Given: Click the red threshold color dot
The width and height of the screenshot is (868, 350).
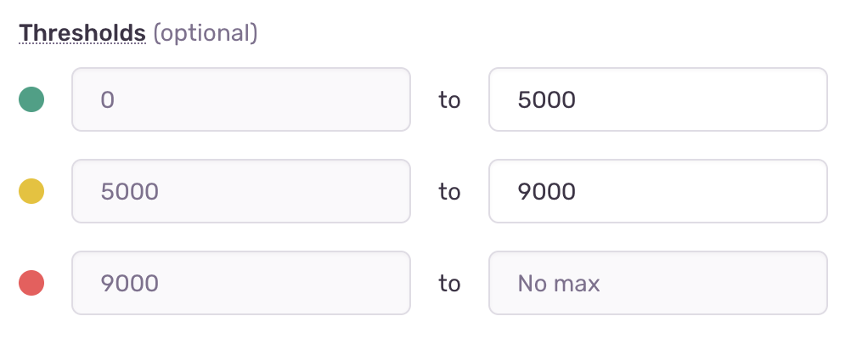Looking at the screenshot, I should click(x=31, y=283).
